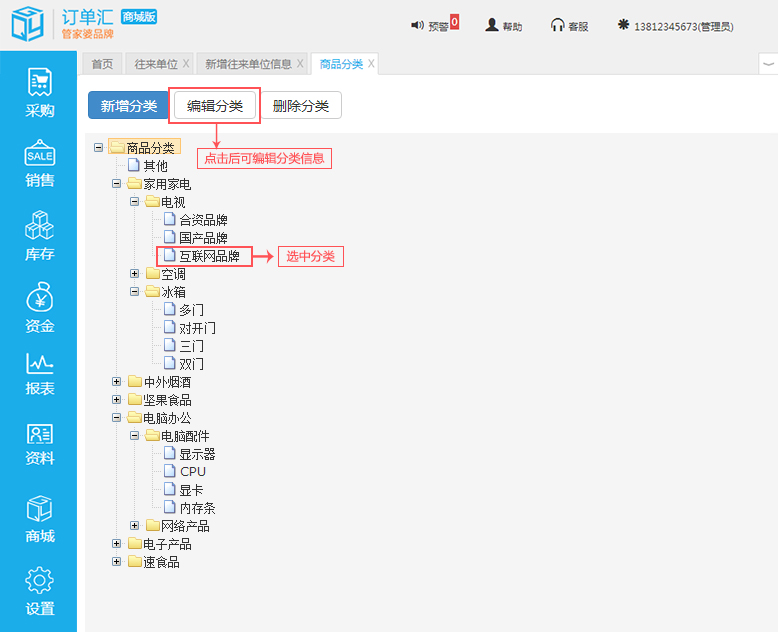Image resolution: width=780 pixels, height=632 pixels.
Task: Select the 网络产品 category
Action: 185,526
